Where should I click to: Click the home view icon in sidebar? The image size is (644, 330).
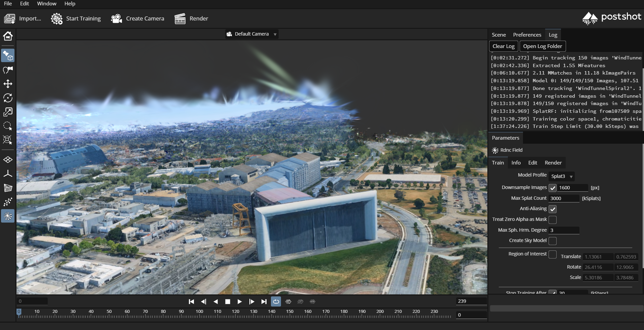coord(8,36)
